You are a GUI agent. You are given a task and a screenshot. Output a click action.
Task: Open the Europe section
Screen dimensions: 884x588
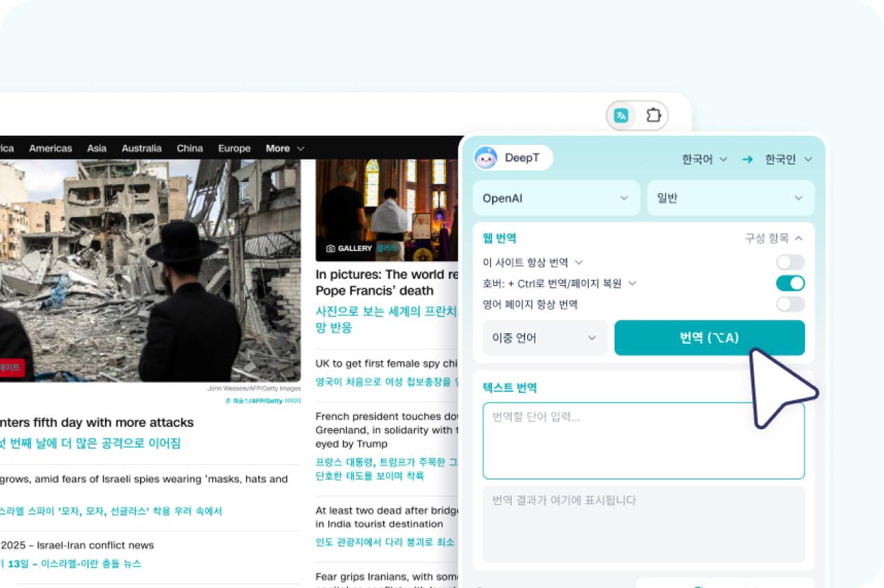(x=234, y=148)
